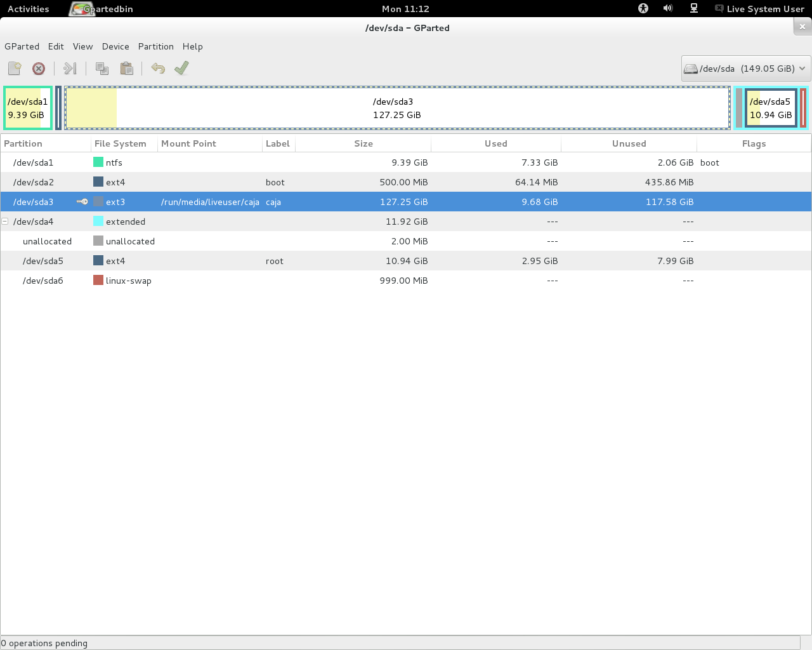This screenshot has height=650, width=812.
Task: Sort by the Partition column header
Action: (x=46, y=143)
